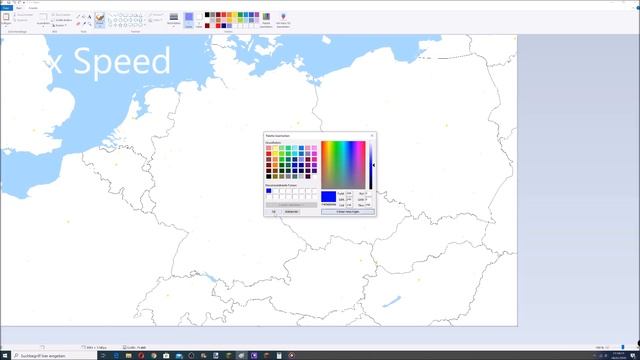
Task: Select the Color picker eyedropper tool
Action: (x=84, y=24)
